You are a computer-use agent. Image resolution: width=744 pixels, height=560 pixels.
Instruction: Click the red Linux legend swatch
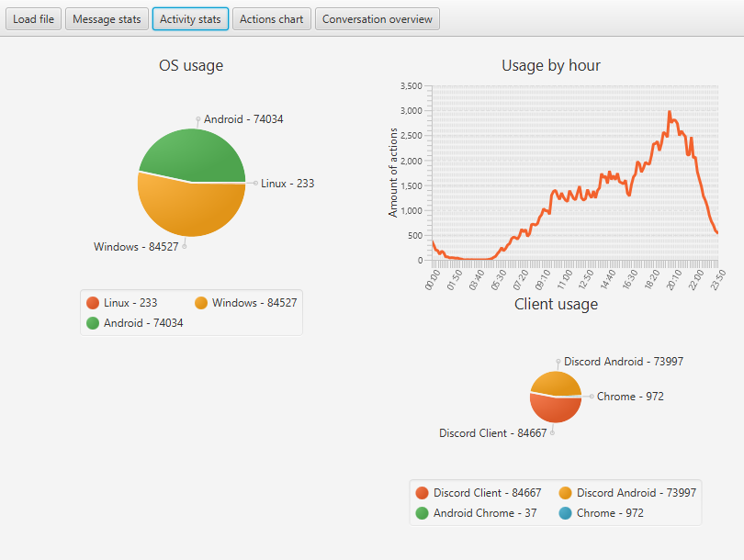pos(93,303)
